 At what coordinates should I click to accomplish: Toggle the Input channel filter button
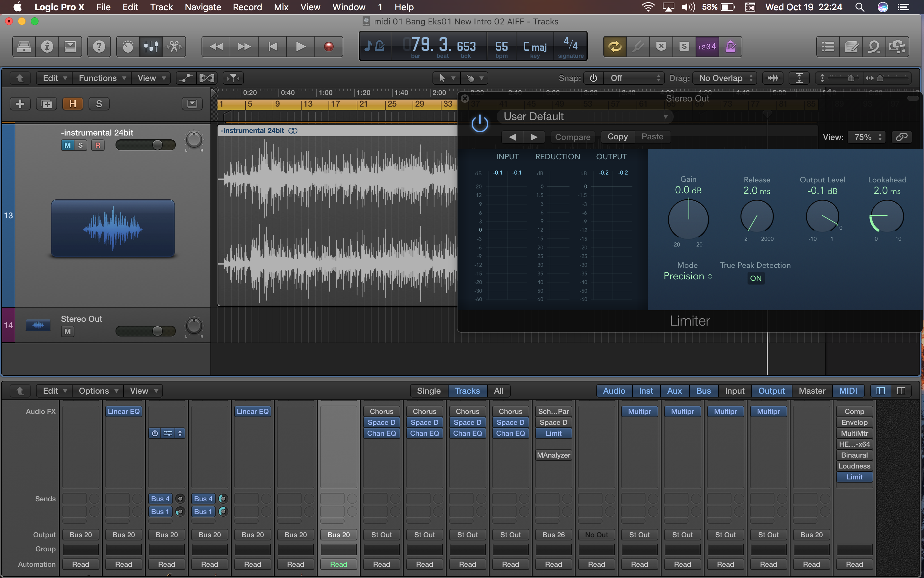(x=734, y=391)
